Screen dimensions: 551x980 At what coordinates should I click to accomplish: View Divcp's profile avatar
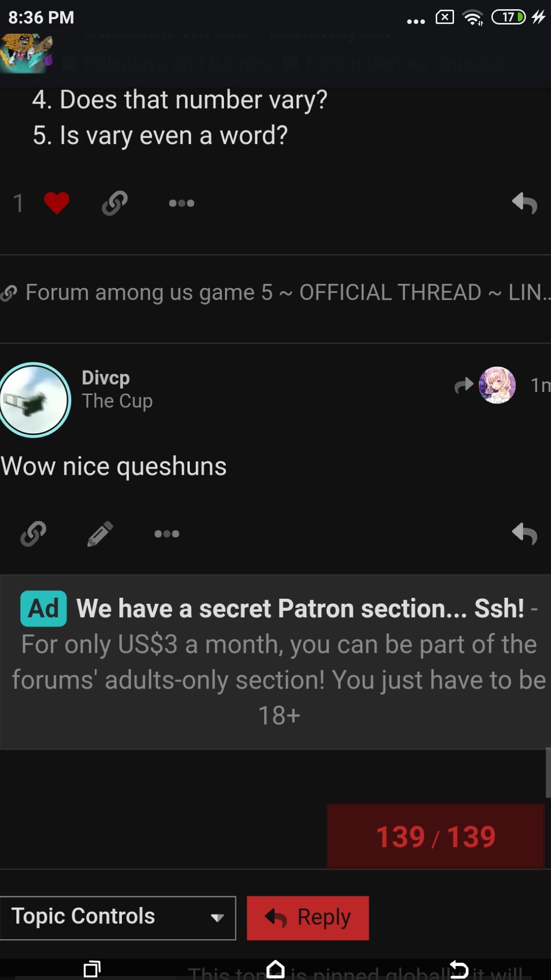click(34, 400)
